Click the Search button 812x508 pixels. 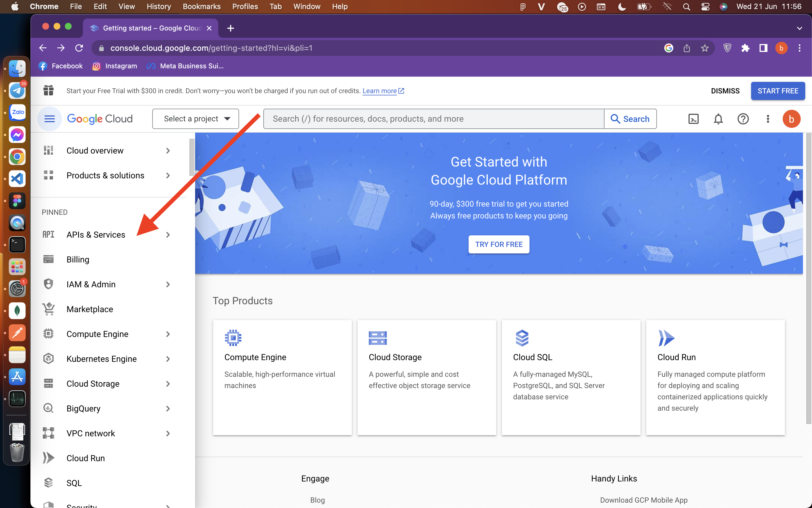coord(630,119)
